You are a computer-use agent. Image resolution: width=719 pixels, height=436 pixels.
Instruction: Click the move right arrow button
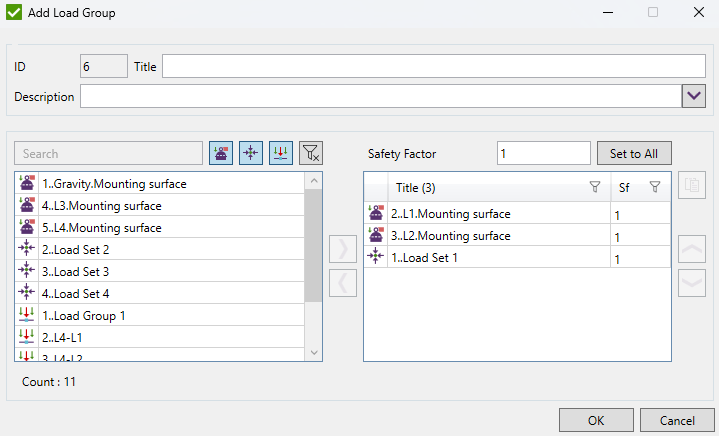pos(342,249)
